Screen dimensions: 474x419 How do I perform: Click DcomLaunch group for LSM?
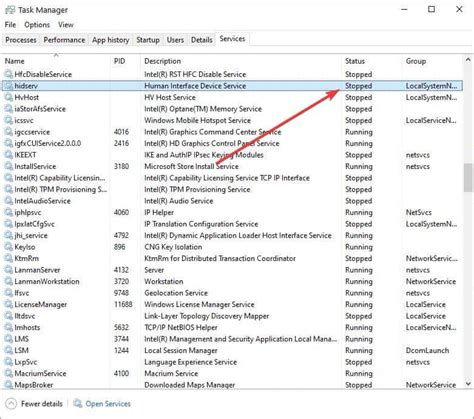[427, 350]
